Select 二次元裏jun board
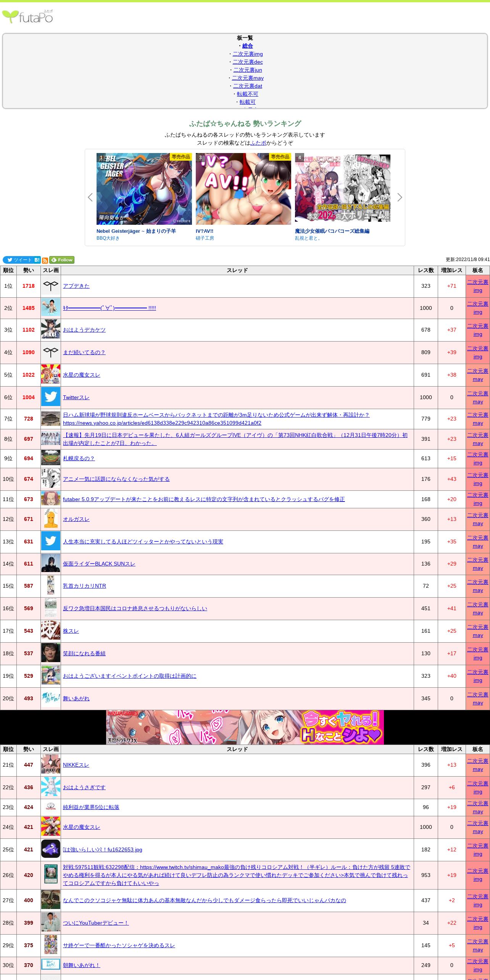Image resolution: width=490 pixels, height=980 pixels. [248, 70]
